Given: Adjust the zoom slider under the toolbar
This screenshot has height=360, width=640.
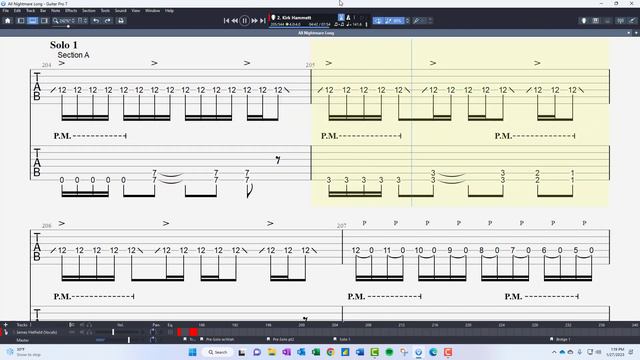Looking at the screenshot, I should (68, 27).
